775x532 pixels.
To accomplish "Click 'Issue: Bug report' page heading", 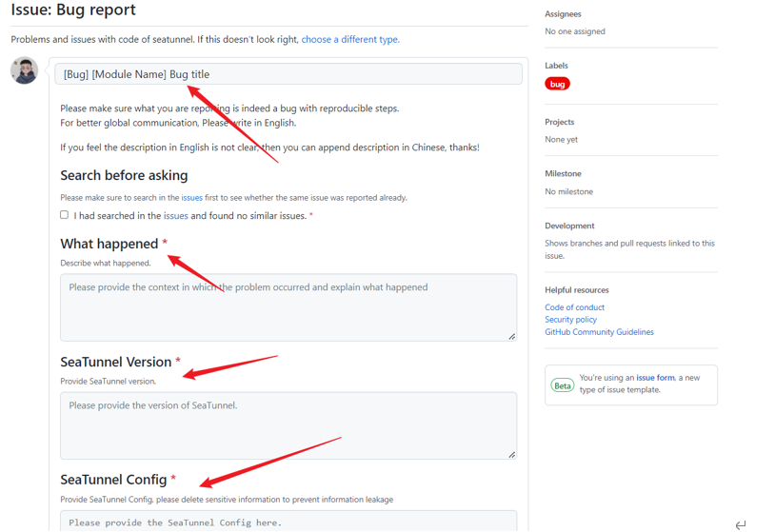I will click(73, 10).
